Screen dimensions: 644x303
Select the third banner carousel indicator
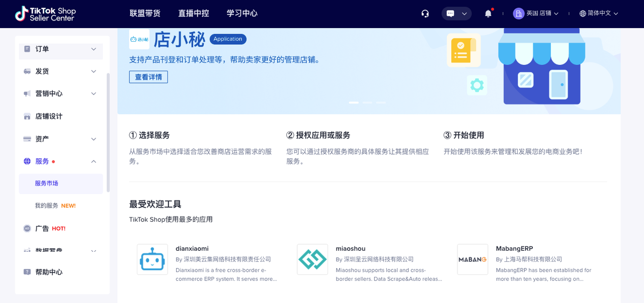pyautogui.click(x=381, y=103)
